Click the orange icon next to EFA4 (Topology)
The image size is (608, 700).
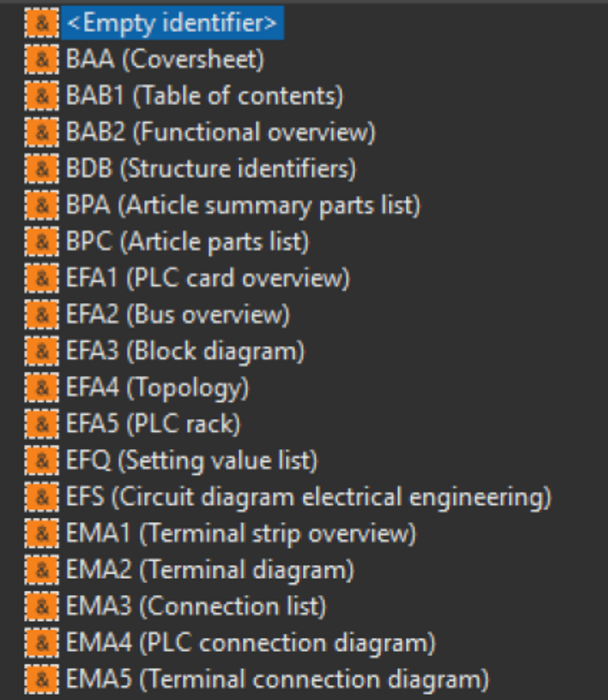tap(41, 388)
